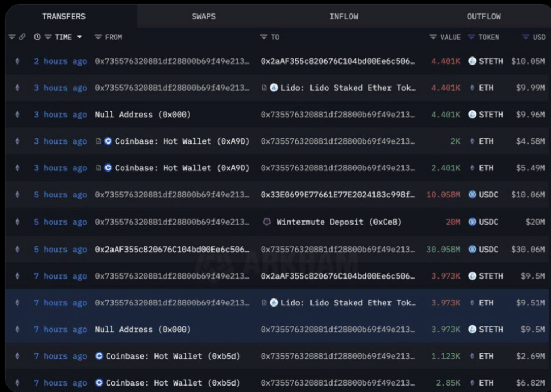Click the clock icon beside TIME

[x=37, y=37]
